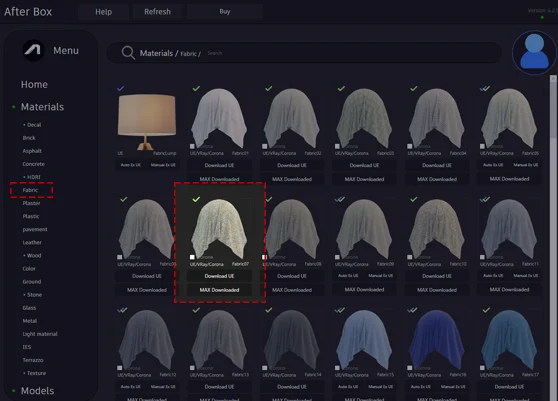
Task: Open the user profile avatar
Action: [534, 52]
